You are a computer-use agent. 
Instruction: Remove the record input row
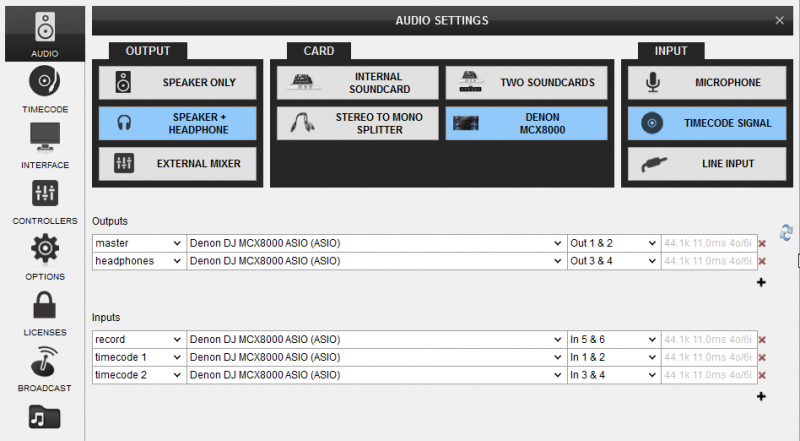coord(762,340)
